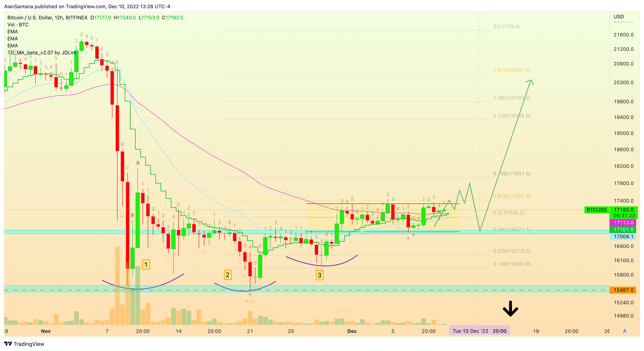This screenshot has width=644, height=351.
Task: Click the open value O17177.0
Action: 100,17
